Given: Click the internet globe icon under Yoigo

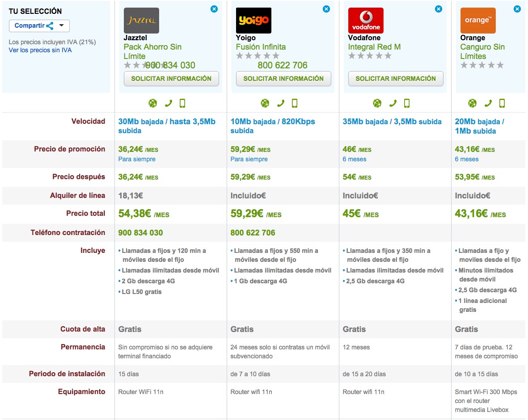Looking at the screenshot, I should [265, 103].
